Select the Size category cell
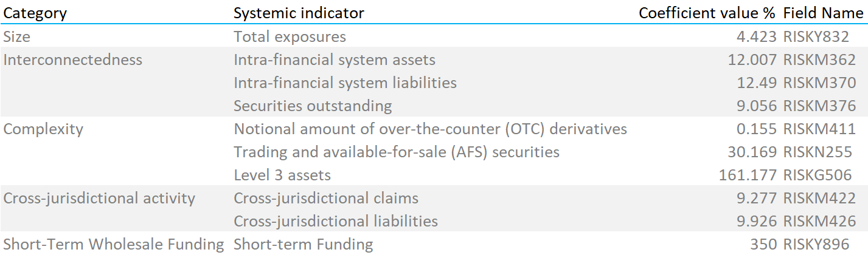This screenshot has width=868, height=255. point(17,36)
